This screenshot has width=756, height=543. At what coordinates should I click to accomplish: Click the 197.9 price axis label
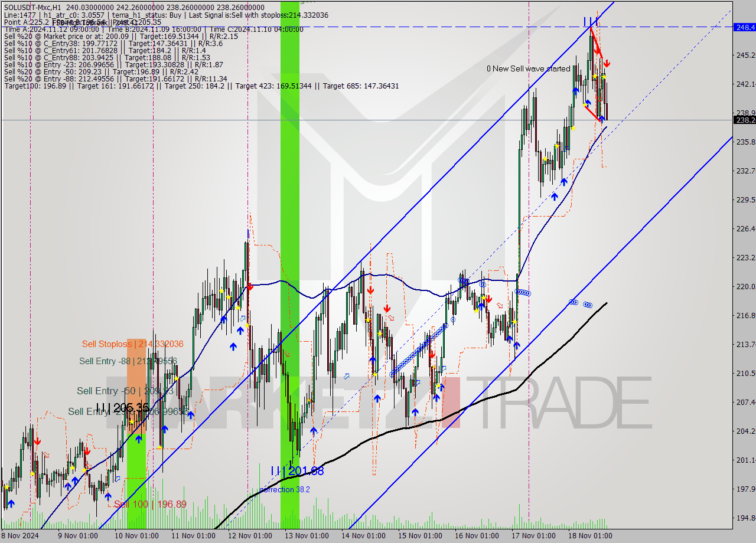click(745, 489)
